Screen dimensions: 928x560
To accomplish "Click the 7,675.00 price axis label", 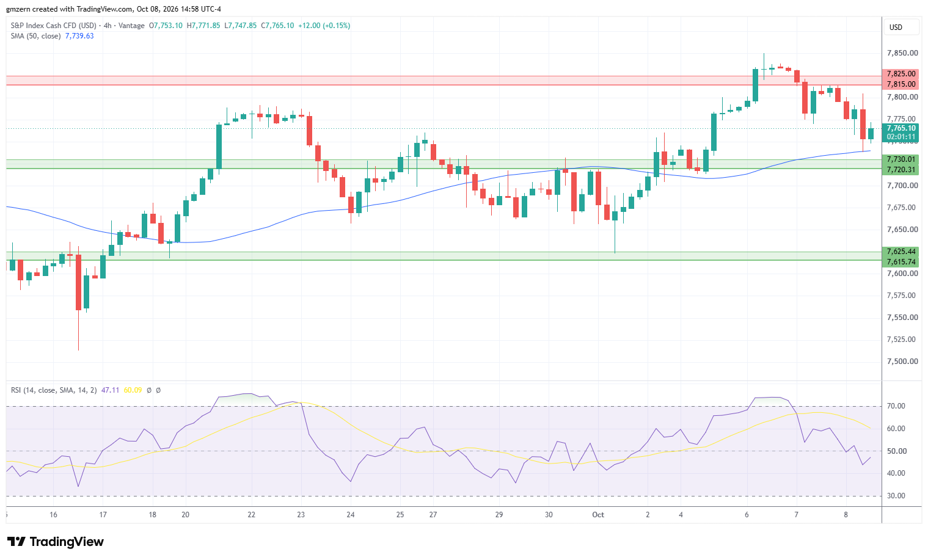I will coord(902,208).
